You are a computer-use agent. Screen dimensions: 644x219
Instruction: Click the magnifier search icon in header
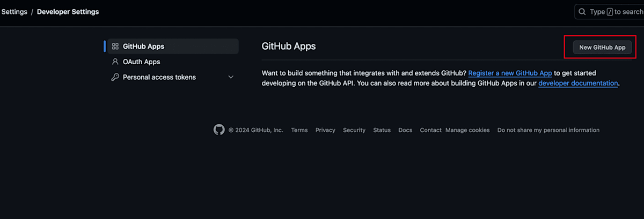tap(582, 12)
